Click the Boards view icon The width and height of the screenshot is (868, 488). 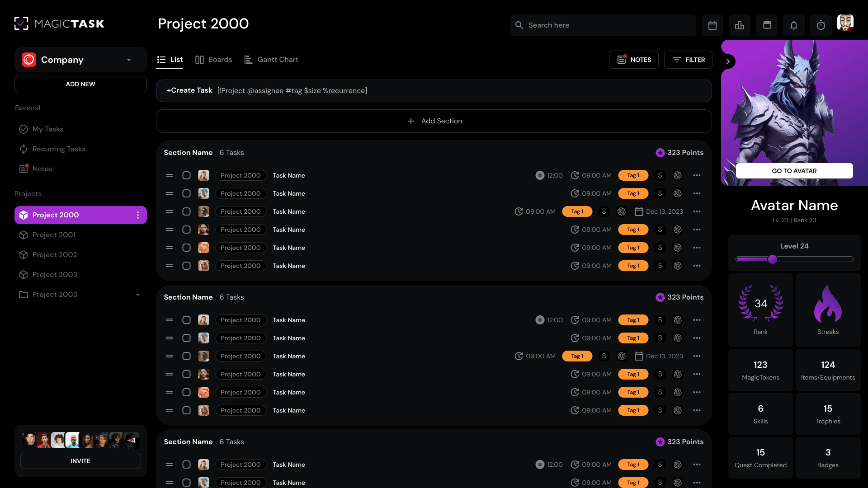(200, 60)
